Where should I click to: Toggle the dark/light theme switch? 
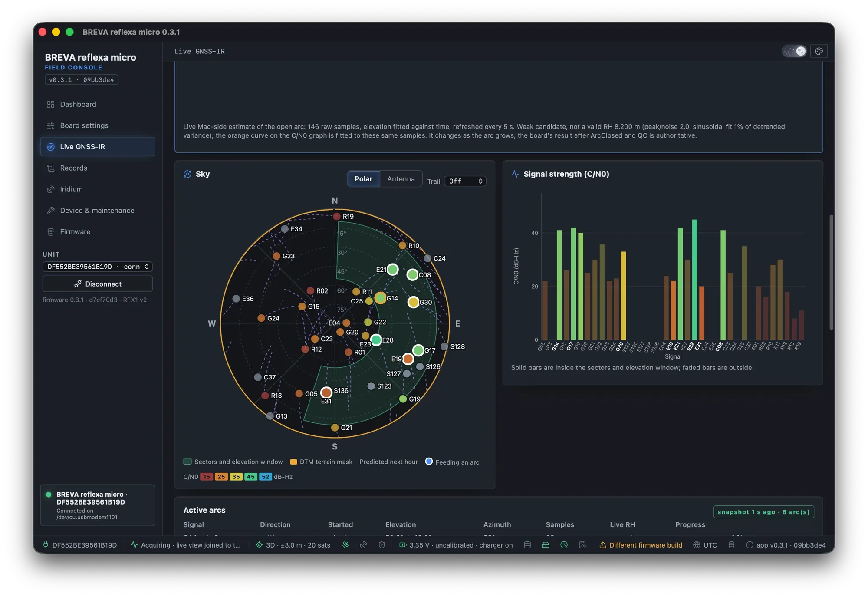pos(794,51)
